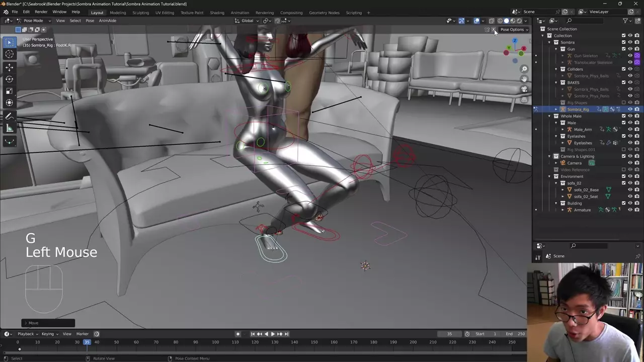This screenshot has height=362, width=644.
Task: Collapse the Whole Male collection
Action: [x=549, y=116]
